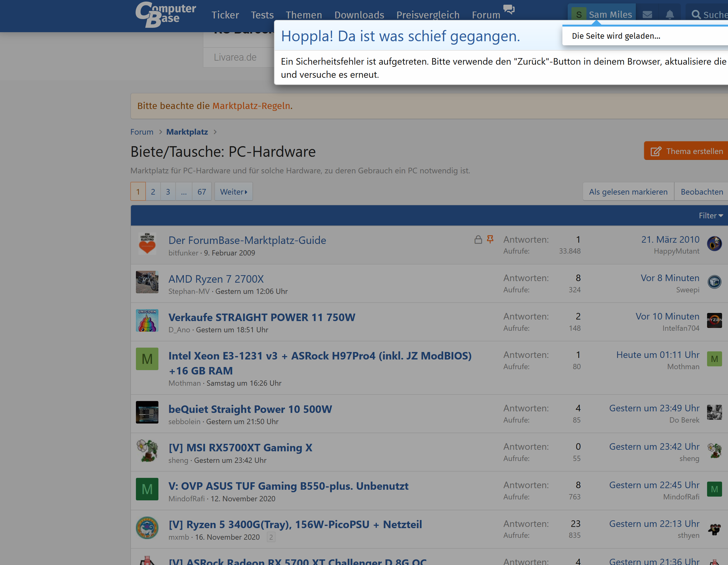This screenshot has width=728, height=565.
Task: Click Als gelesen markieren button
Action: pyautogui.click(x=628, y=191)
